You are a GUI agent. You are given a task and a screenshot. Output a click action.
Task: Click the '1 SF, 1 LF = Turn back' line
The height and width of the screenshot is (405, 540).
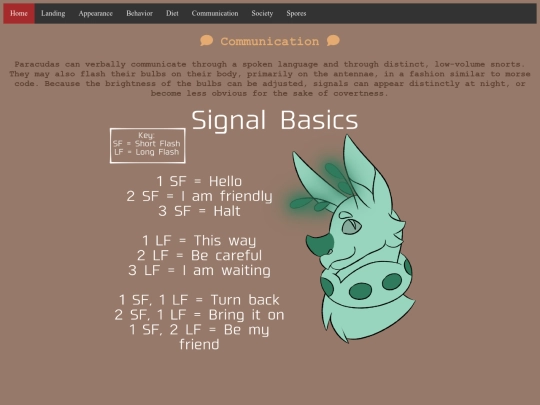click(x=199, y=300)
